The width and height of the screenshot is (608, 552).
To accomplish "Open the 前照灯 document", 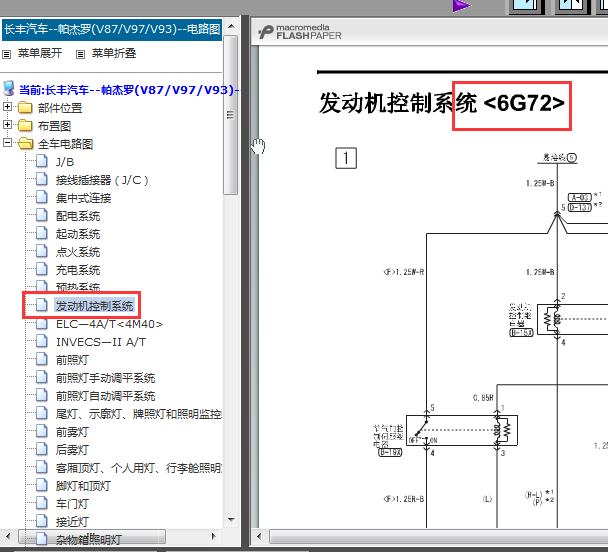I will pos(72,360).
